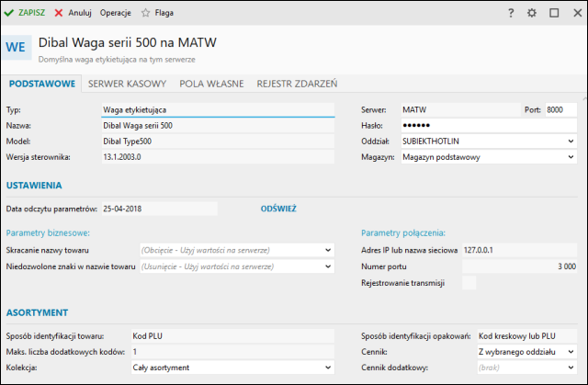Enable the Rejestrowanie transmisji checkbox
The image size is (588, 385).
click(x=469, y=283)
